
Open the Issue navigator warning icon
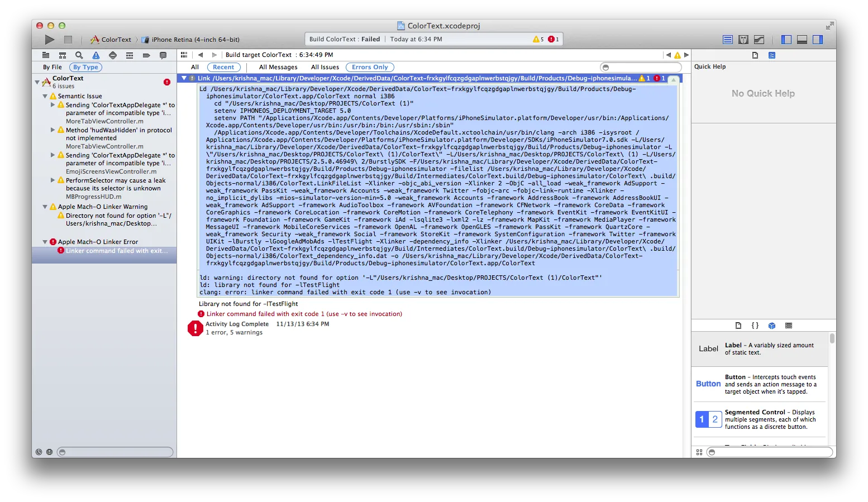96,55
